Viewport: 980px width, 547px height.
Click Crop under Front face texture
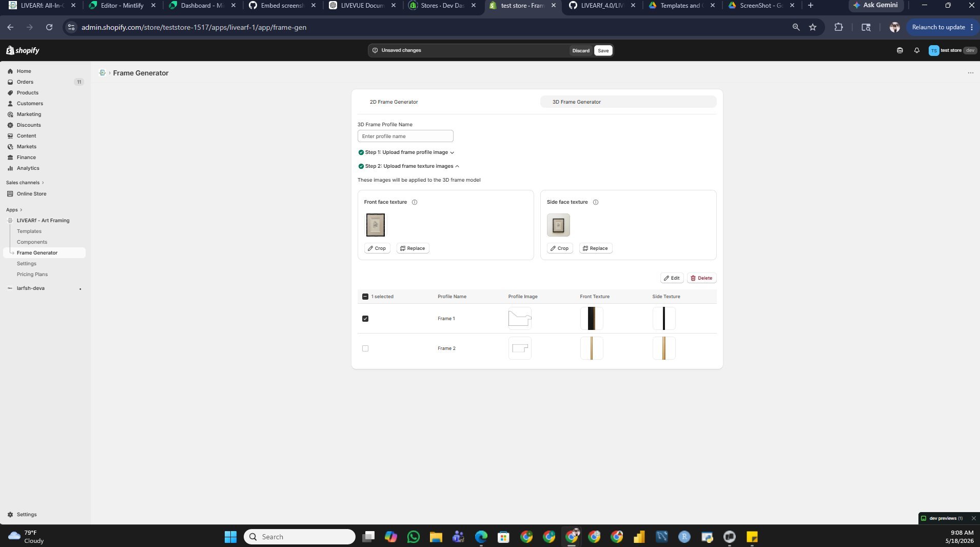[377, 248]
